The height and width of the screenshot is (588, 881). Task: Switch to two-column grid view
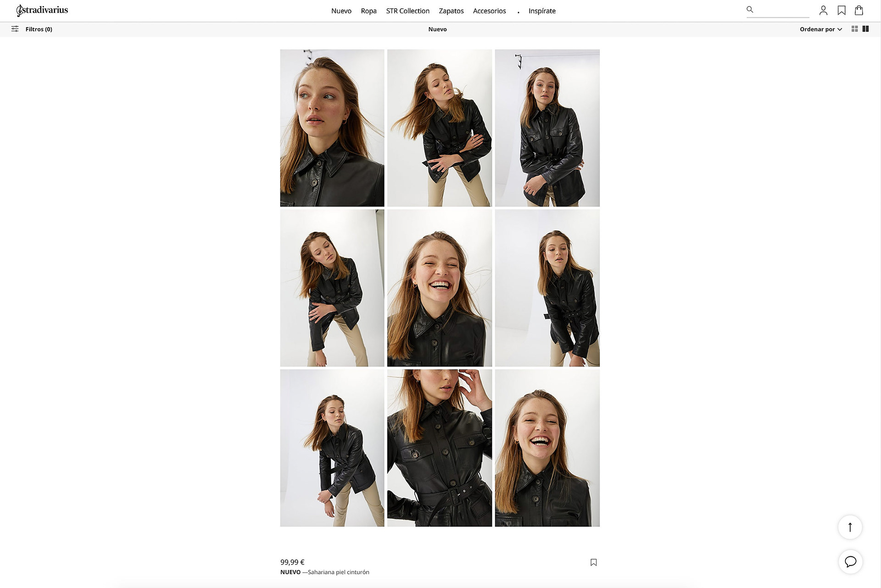866,29
